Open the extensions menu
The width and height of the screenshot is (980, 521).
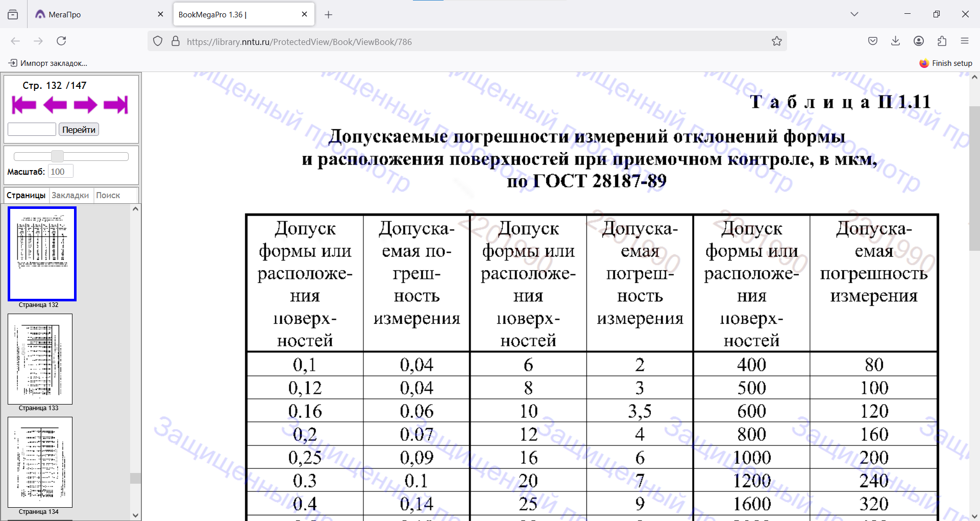point(942,41)
